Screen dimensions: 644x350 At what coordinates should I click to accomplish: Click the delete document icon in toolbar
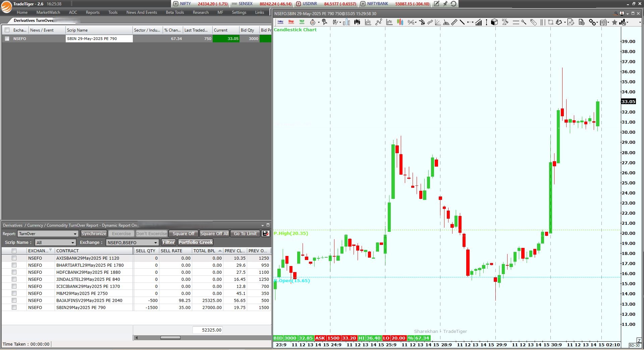click(582, 22)
